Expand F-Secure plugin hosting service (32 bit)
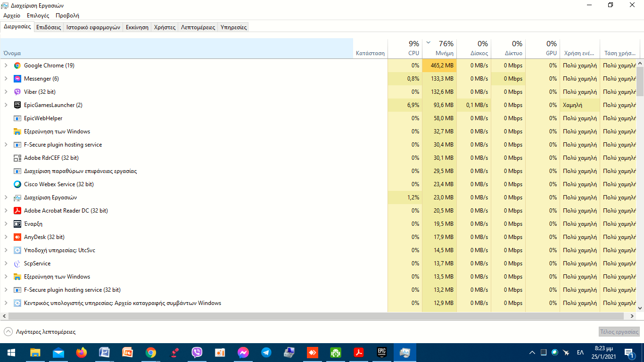The image size is (644, 362). tap(6, 290)
